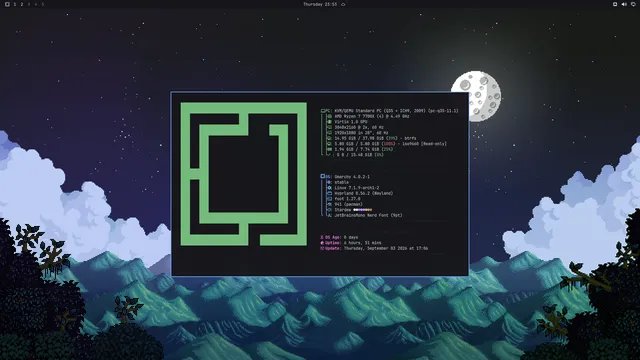Click the OS Age label
The height and width of the screenshot is (360, 640).
click(x=333, y=237)
